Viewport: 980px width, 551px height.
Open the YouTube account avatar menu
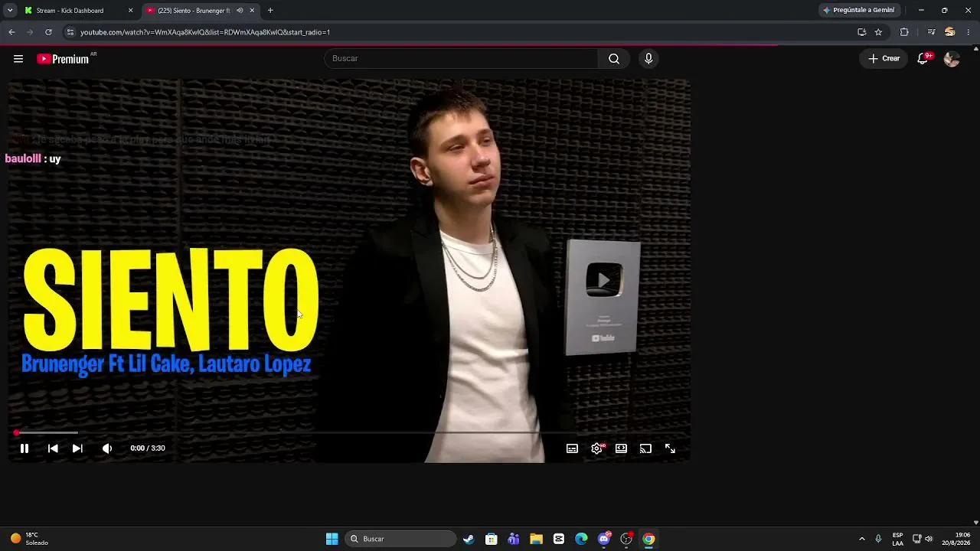tap(952, 59)
